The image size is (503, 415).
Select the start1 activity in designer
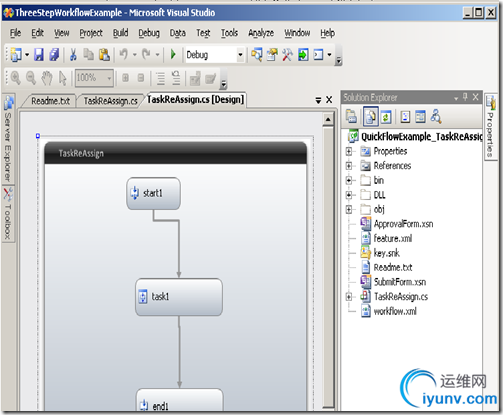(x=153, y=193)
